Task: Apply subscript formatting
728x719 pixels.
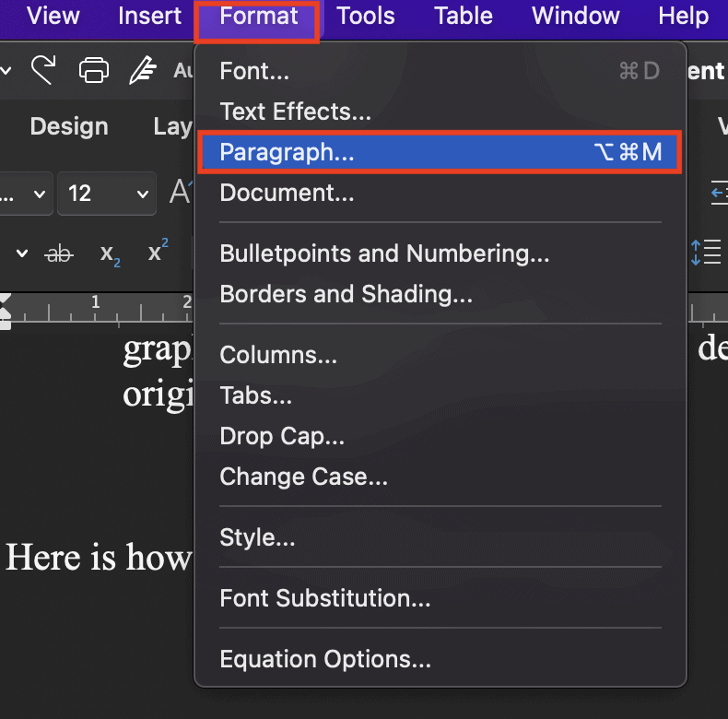Action: tap(110, 255)
